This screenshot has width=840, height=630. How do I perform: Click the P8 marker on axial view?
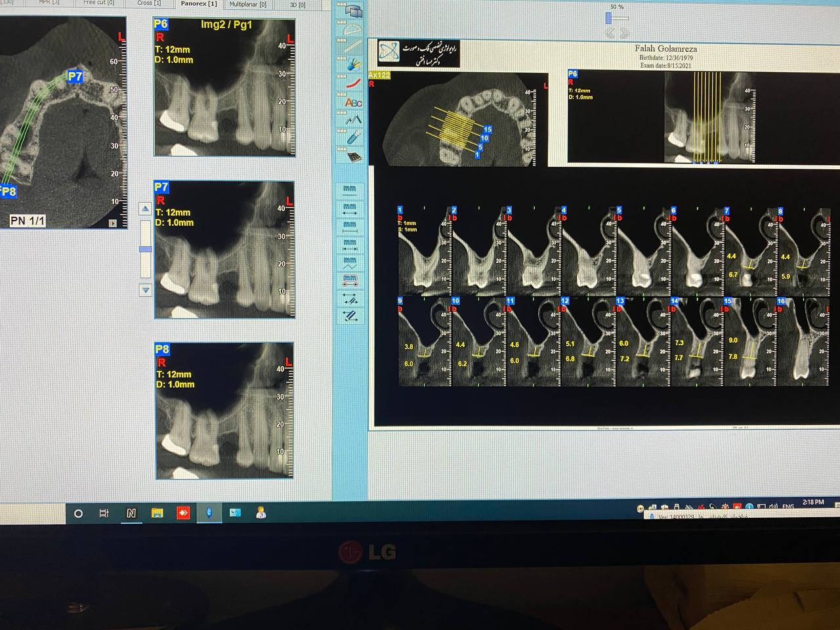(x=8, y=192)
